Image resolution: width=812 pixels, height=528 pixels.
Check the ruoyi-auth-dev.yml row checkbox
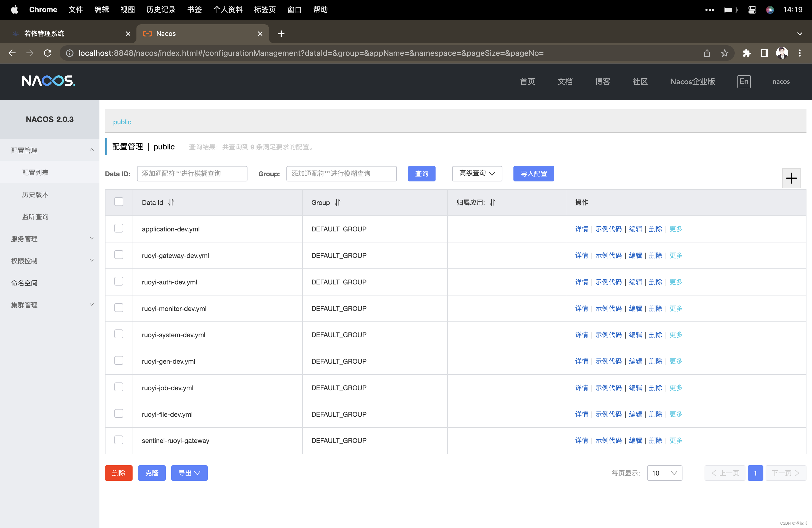coord(119,281)
